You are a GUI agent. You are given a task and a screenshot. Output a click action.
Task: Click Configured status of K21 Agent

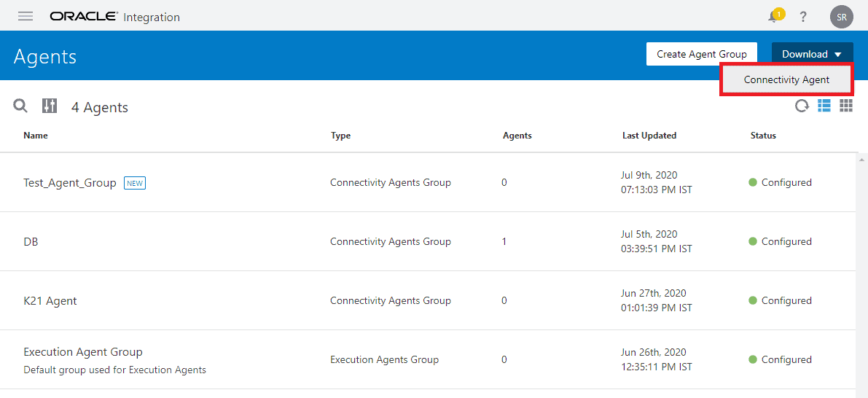[780, 300]
